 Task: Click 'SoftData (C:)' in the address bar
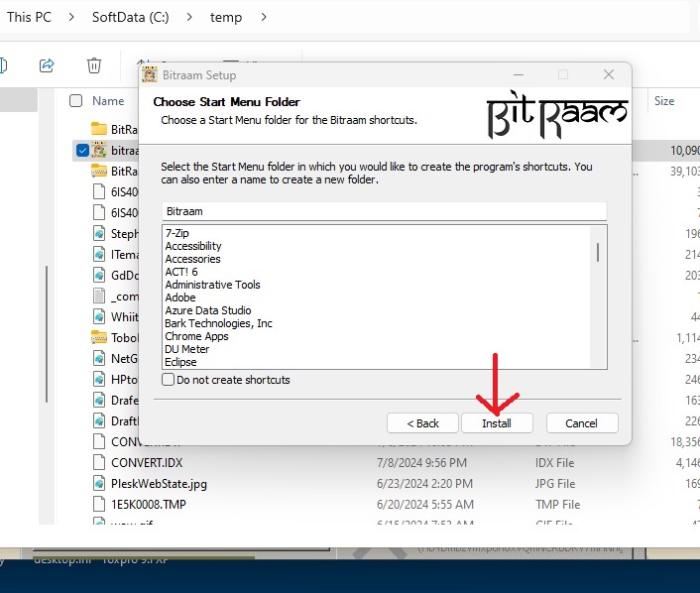(130, 17)
